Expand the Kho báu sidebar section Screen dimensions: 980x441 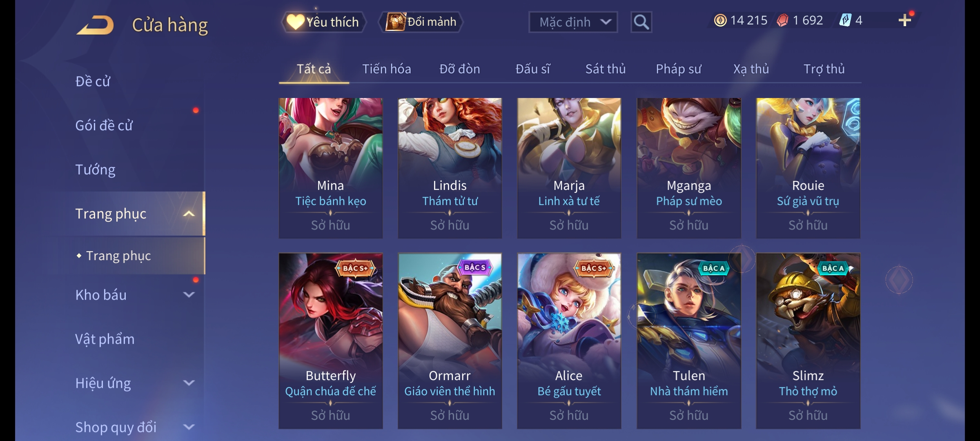(189, 294)
